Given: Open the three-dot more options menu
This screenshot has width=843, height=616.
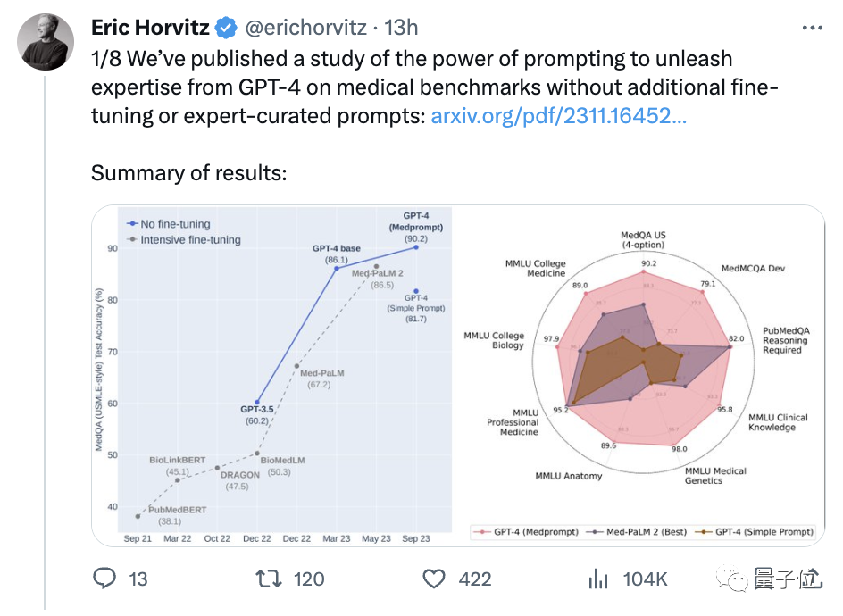Looking at the screenshot, I should click(x=812, y=28).
